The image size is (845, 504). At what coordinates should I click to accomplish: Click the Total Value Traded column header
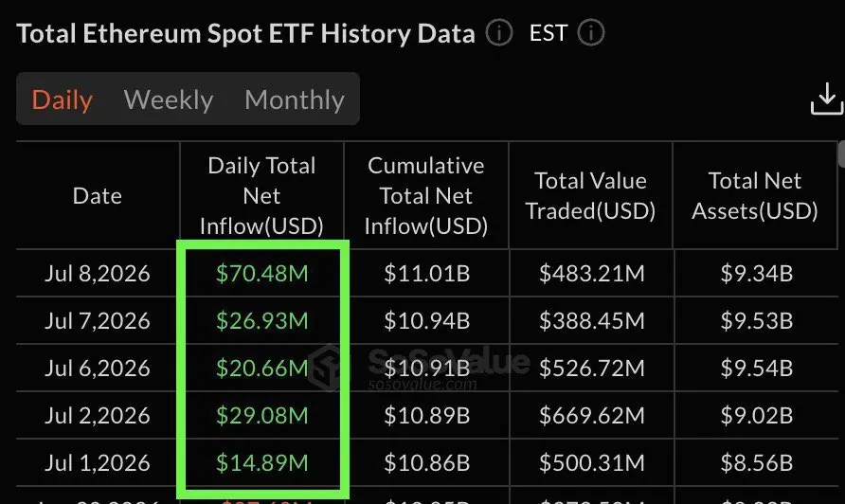[590, 196]
